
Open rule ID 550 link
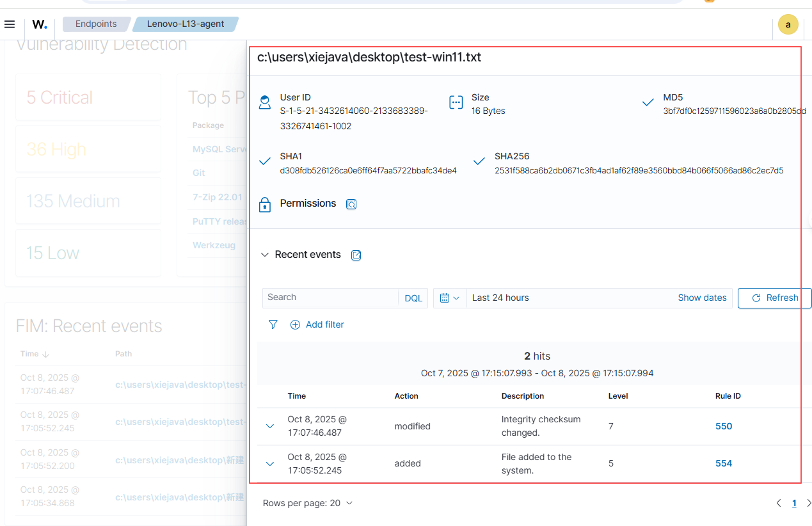(x=724, y=426)
